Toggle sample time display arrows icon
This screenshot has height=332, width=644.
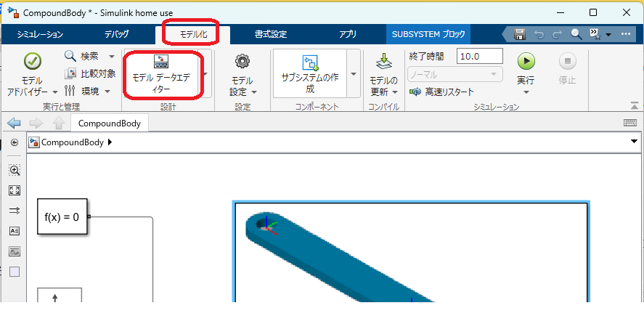[x=15, y=211]
